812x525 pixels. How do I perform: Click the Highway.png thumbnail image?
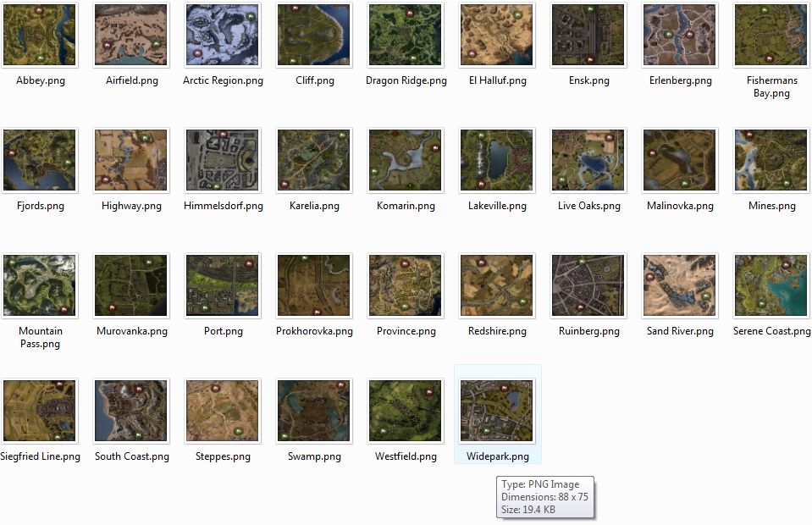coord(131,160)
